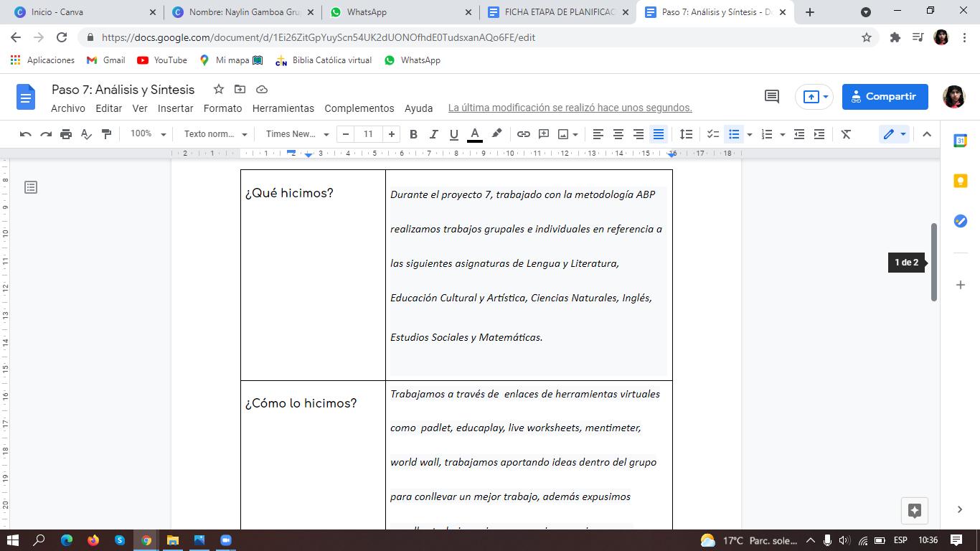Clear formatting icon
980x551 pixels.
coord(846,134)
